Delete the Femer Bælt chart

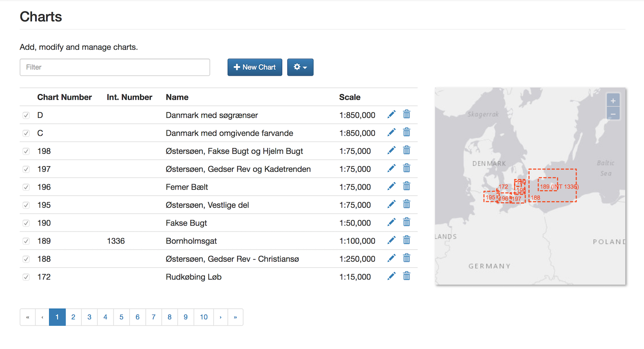pyautogui.click(x=407, y=186)
